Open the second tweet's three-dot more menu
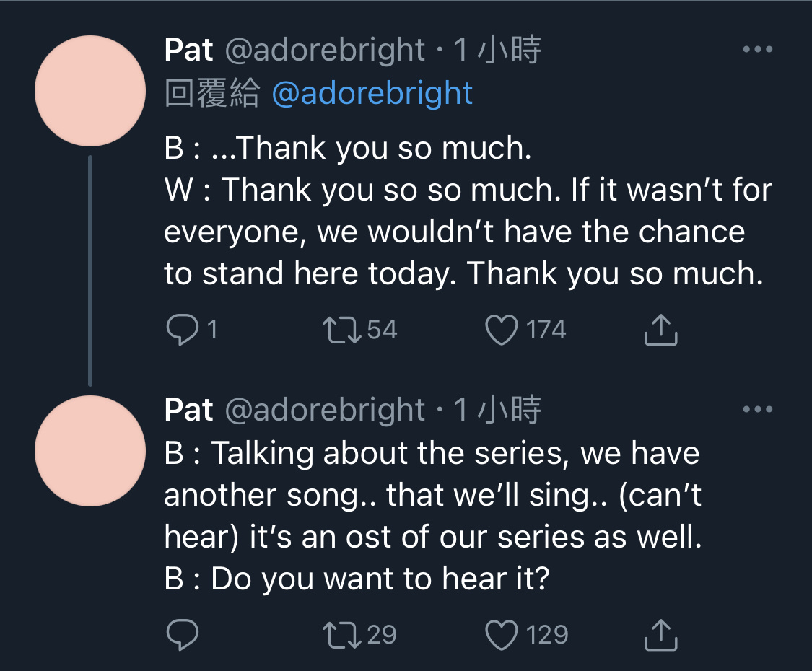The image size is (812, 671). point(758,409)
